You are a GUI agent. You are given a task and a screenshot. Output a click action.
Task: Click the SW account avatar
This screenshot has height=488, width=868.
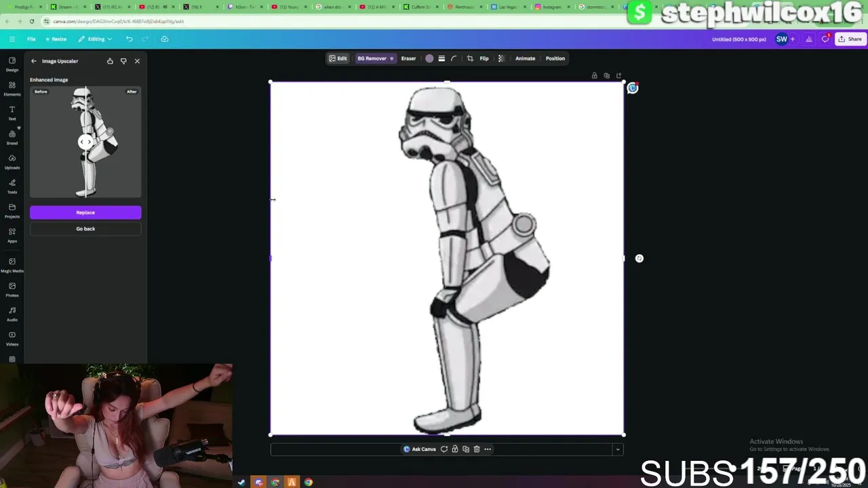click(x=782, y=39)
